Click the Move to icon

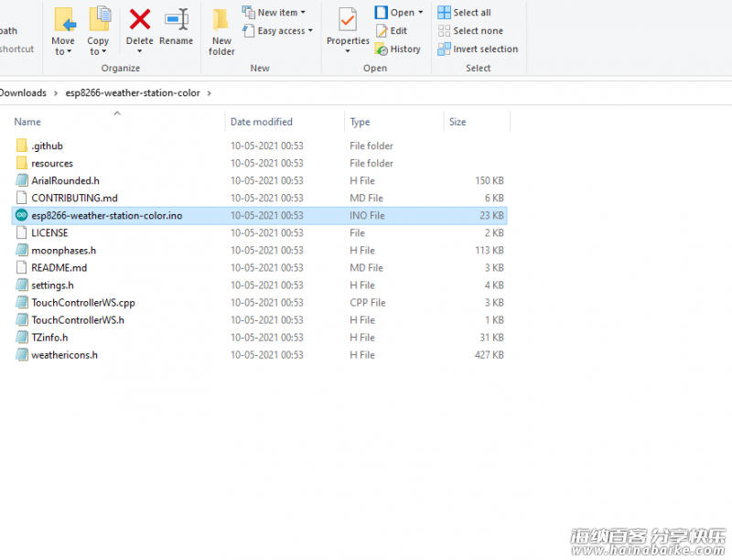pyautogui.click(x=63, y=19)
